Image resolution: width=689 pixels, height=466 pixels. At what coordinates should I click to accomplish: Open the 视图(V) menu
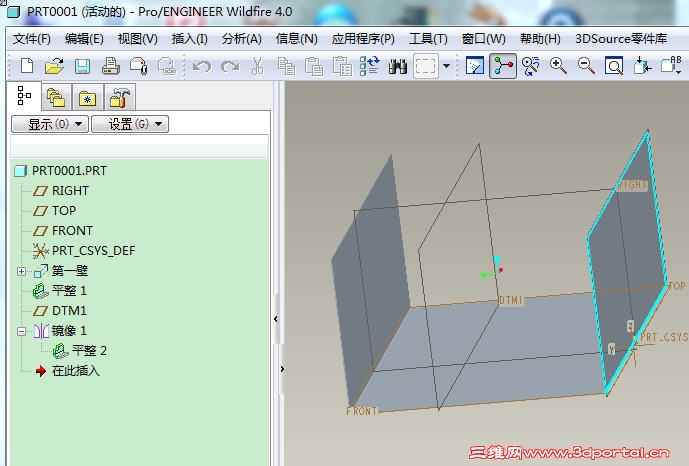[138, 39]
